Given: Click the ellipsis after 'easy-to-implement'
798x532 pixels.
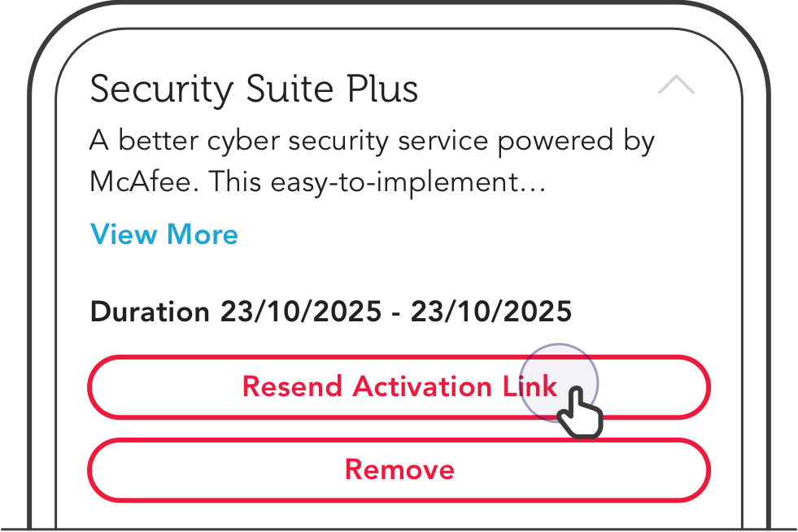Looking at the screenshot, I should click(533, 190).
